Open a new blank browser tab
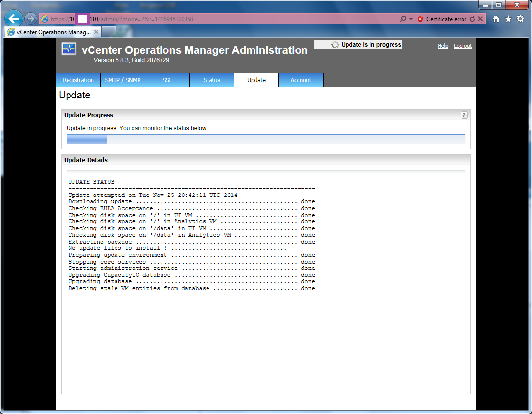Viewport: 532px width, 414px height. (109, 32)
